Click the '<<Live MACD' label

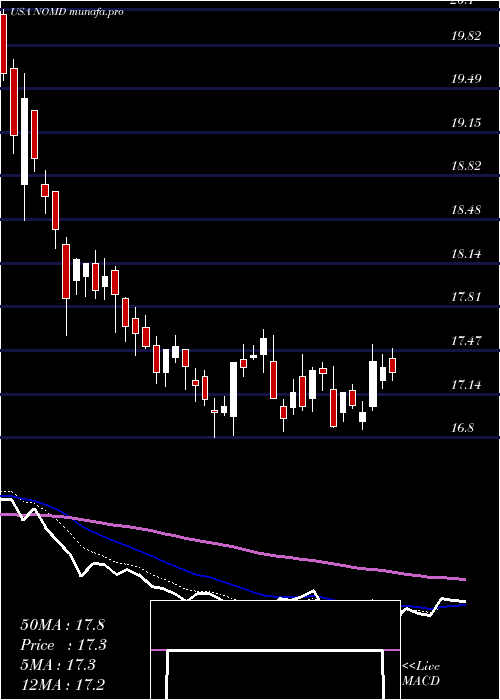pos(421,673)
